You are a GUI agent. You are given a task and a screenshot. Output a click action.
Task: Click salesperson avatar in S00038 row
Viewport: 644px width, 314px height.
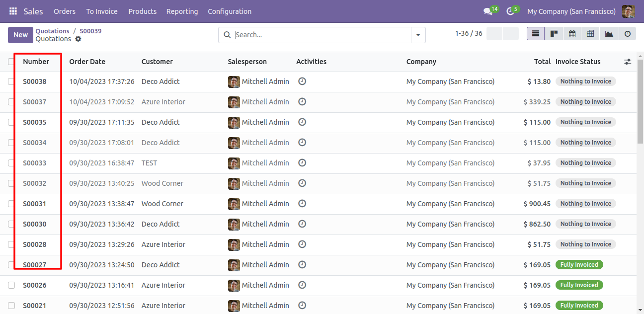pos(234,81)
